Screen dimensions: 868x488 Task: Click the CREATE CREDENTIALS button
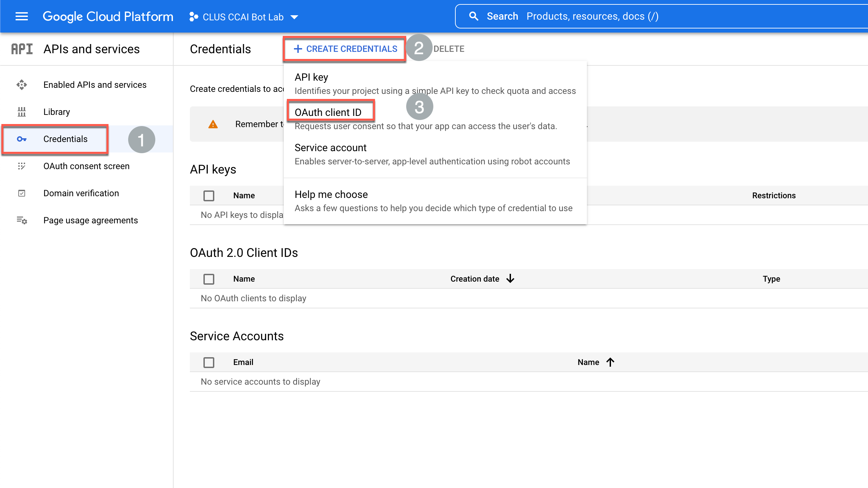tap(345, 49)
